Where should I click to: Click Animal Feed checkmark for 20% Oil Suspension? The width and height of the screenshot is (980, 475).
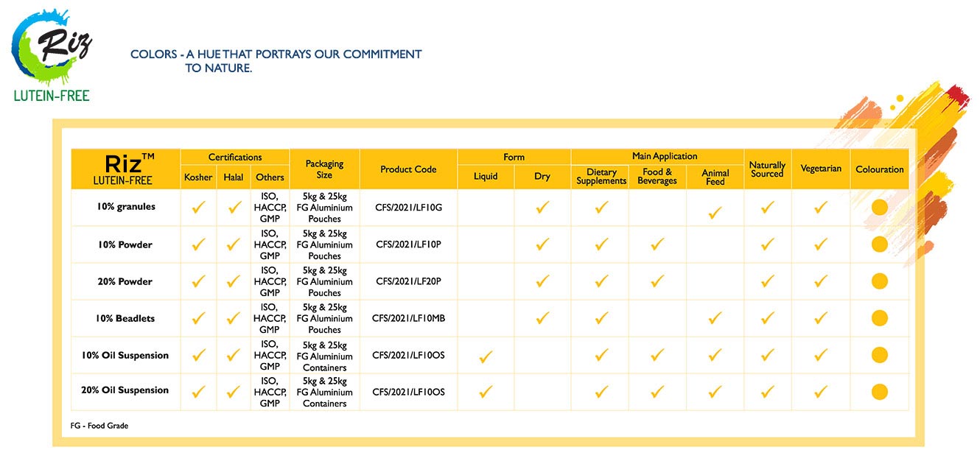(714, 392)
